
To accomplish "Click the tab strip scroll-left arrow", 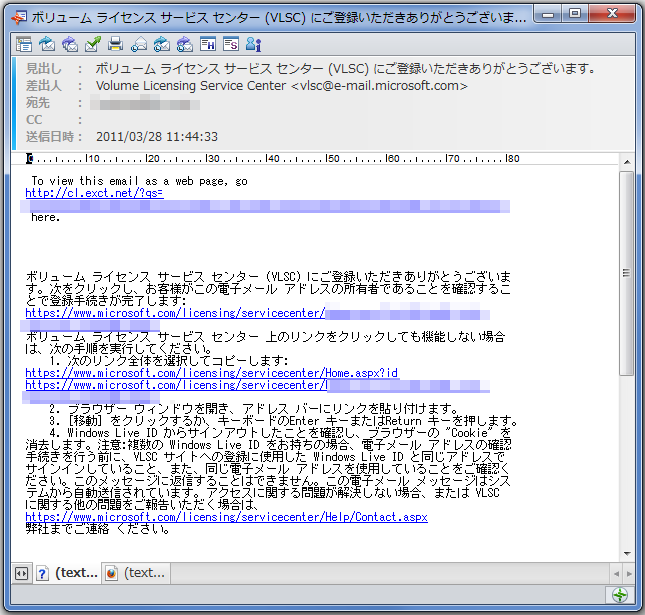I will coord(616,573).
